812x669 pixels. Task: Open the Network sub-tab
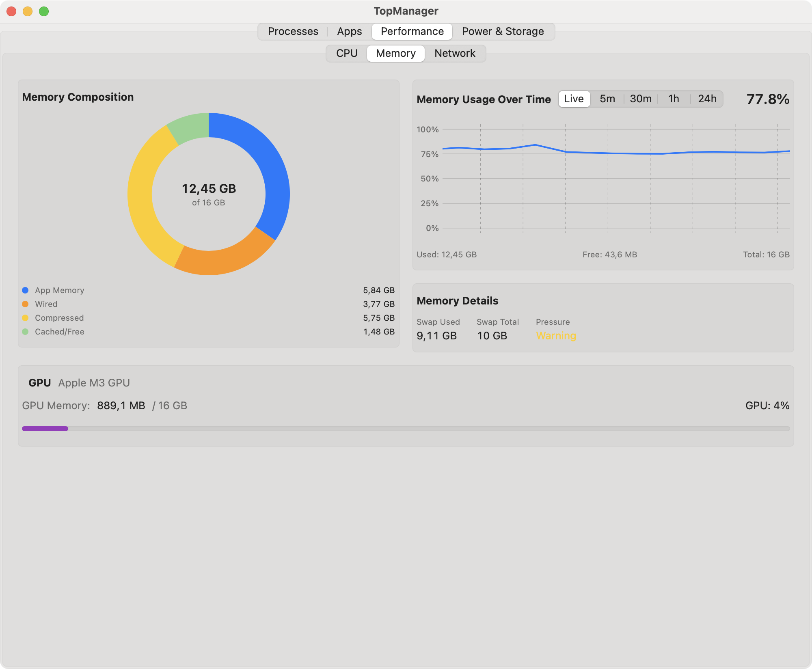[455, 53]
